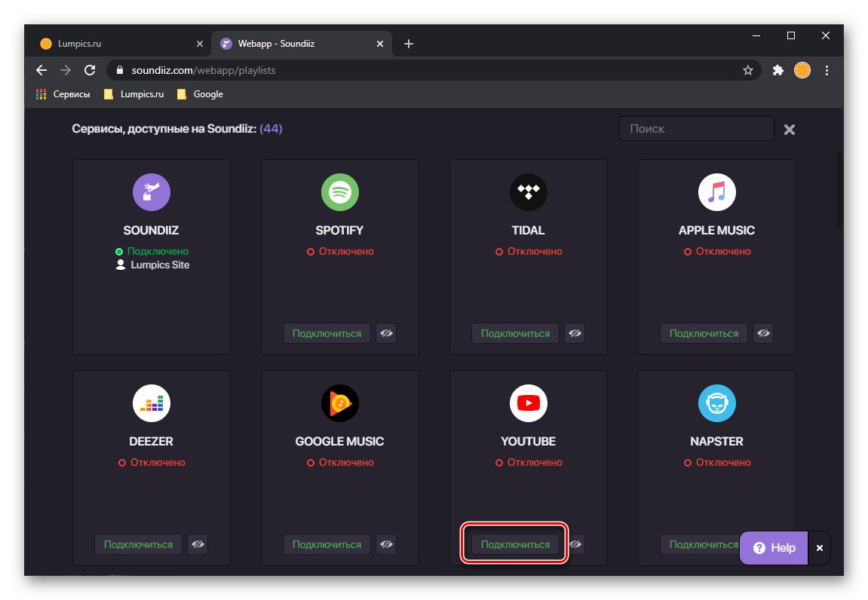
Task: Hide the Apple Music service with the eye icon
Action: pos(763,333)
